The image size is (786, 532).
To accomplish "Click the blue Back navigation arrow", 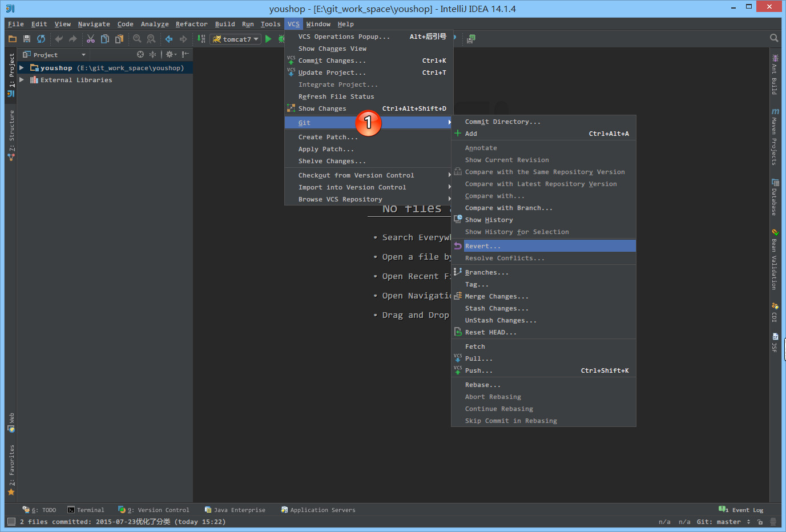I will (x=169, y=39).
